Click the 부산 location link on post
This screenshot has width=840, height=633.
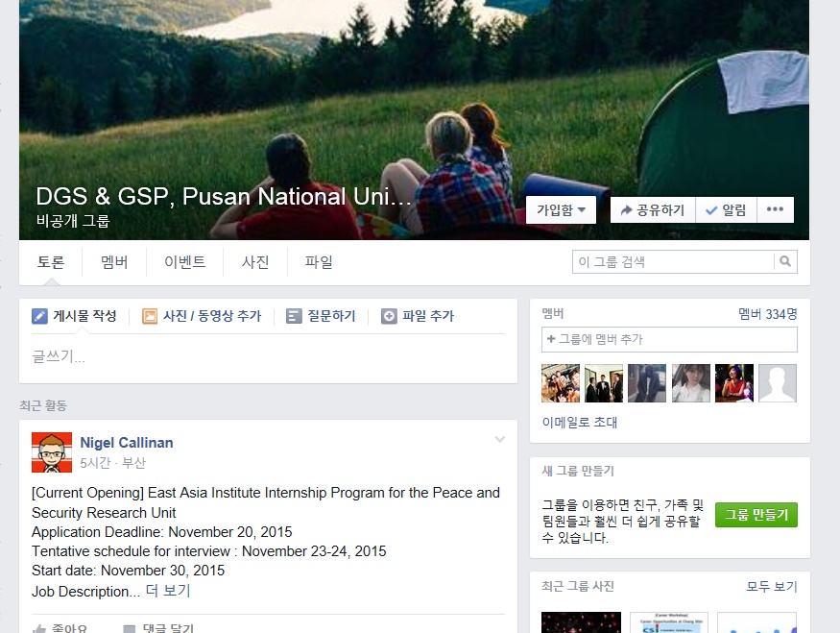coord(134,463)
